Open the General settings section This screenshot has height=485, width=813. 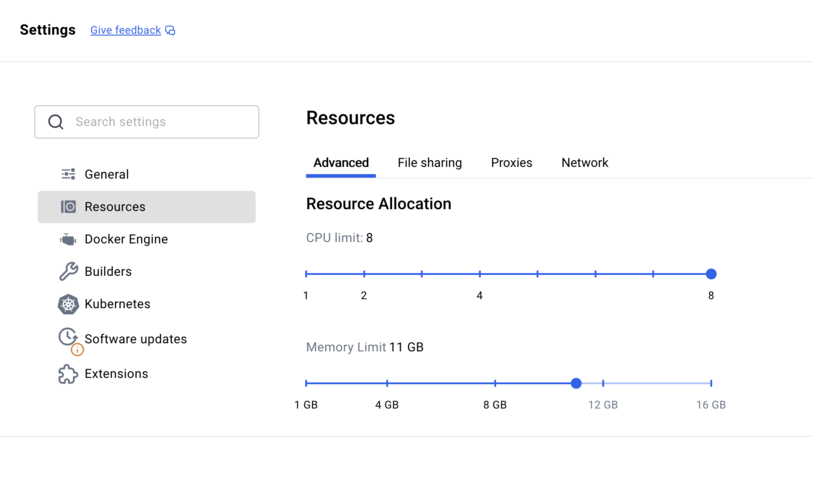[147, 174]
